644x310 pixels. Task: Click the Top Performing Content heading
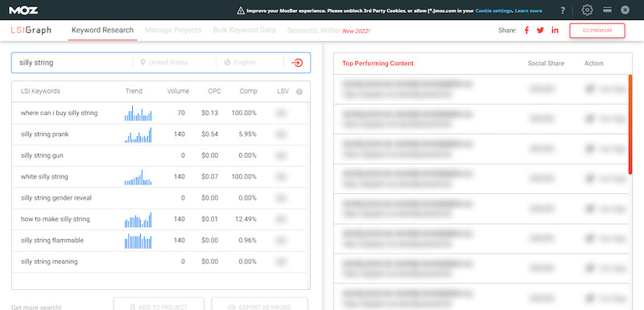click(378, 64)
